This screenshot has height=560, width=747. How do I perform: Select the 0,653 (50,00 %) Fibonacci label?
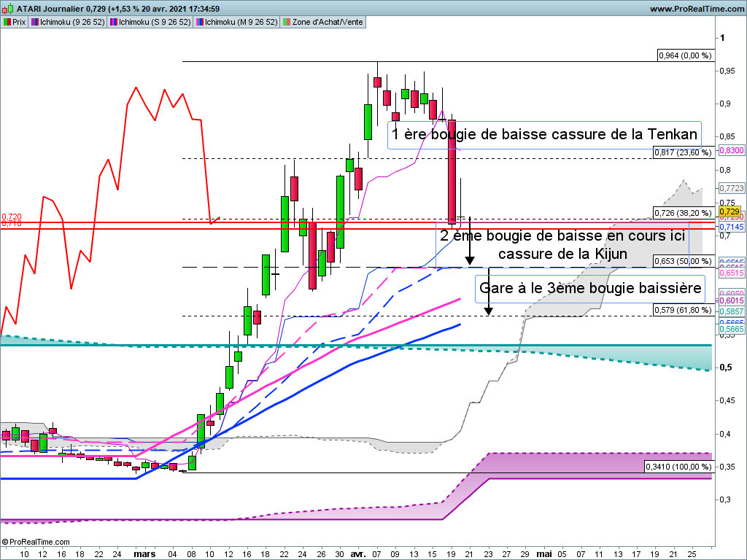click(683, 261)
